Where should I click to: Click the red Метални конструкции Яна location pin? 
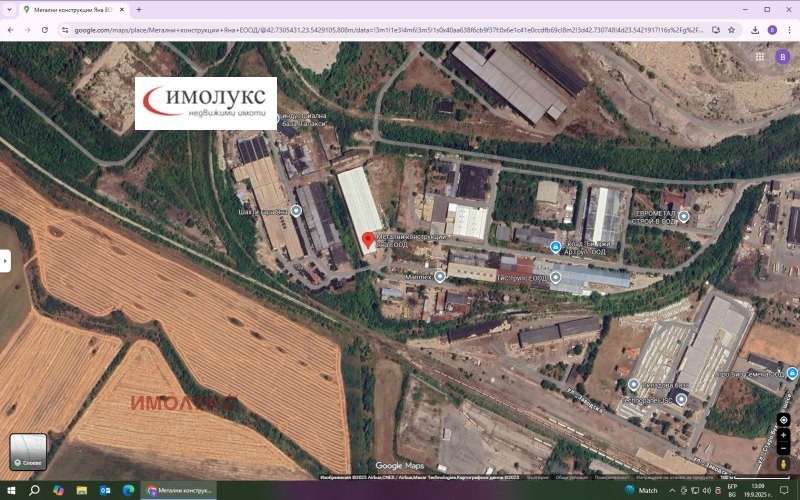point(367,240)
